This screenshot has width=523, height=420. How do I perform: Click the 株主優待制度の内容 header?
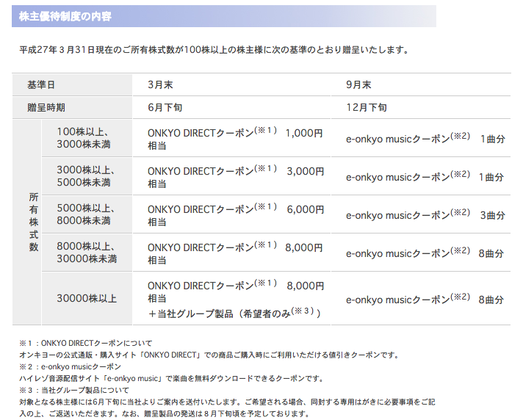[x=224, y=16]
